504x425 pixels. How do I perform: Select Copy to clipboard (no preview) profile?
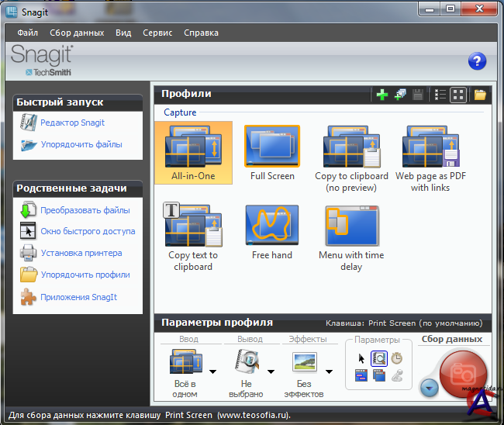tap(352, 158)
